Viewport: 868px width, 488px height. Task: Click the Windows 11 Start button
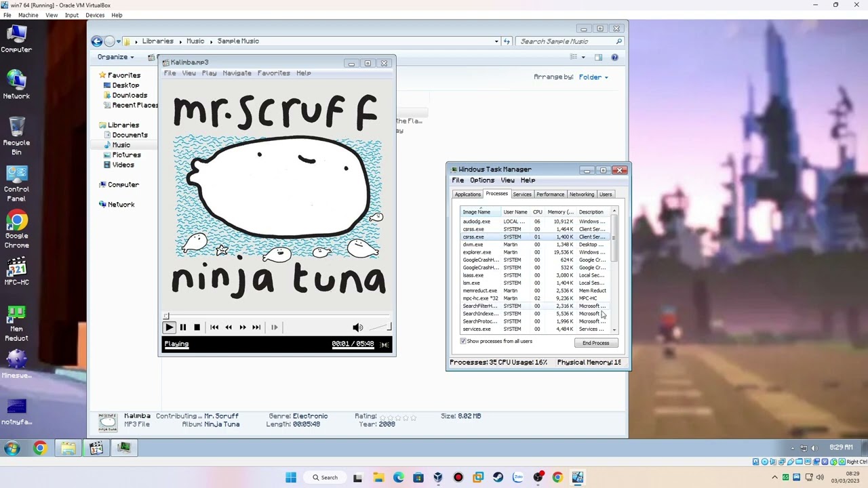click(291, 477)
